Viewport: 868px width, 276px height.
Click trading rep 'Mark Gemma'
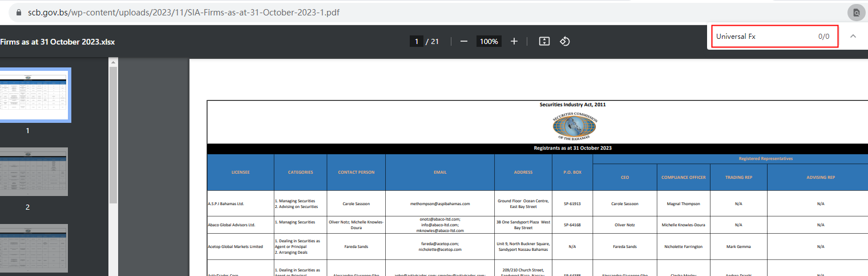pyautogui.click(x=738, y=246)
